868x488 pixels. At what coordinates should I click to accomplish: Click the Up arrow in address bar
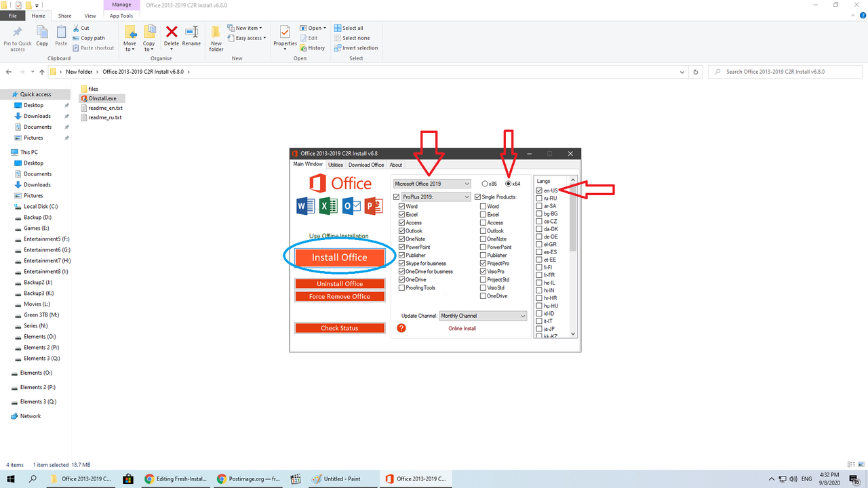coord(42,71)
